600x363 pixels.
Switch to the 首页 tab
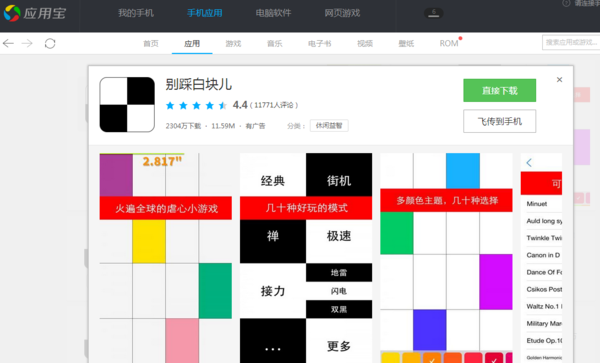pyautogui.click(x=151, y=44)
